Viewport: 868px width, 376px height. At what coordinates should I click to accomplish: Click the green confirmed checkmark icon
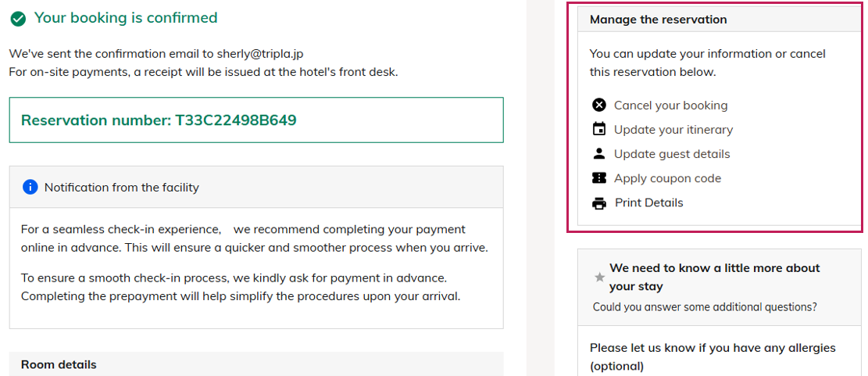18,18
